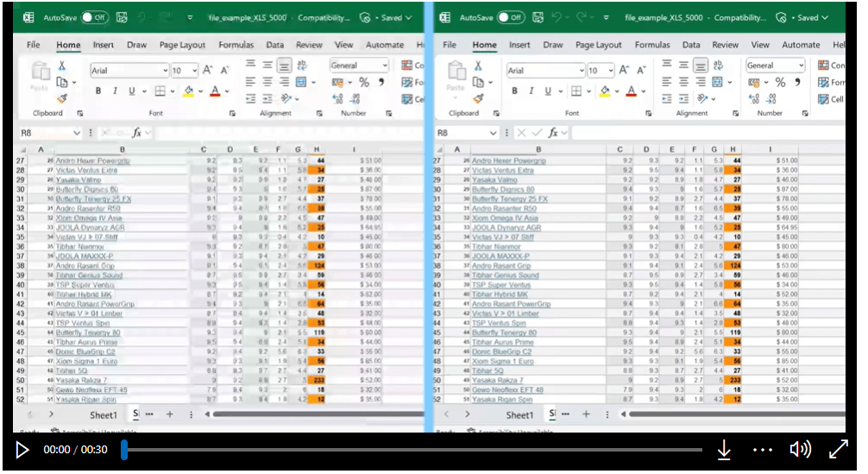Click Percent Style in the right Excel window
Screen dimensions: 868x474
[780, 82]
